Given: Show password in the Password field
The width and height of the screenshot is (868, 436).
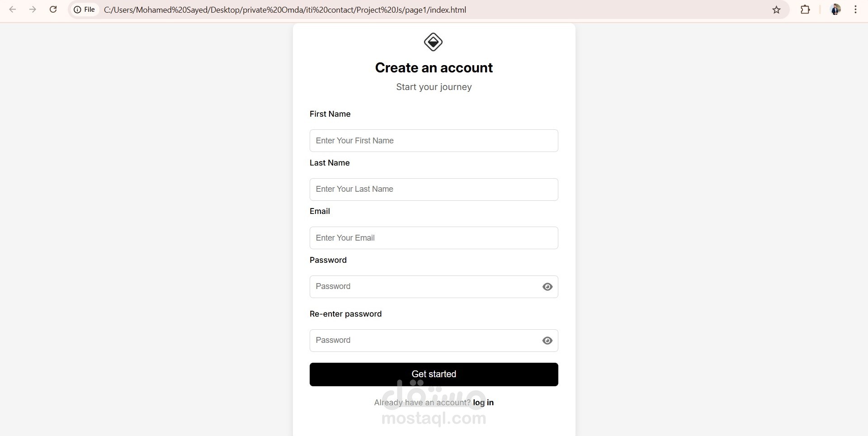Looking at the screenshot, I should click(x=547, y=287).
